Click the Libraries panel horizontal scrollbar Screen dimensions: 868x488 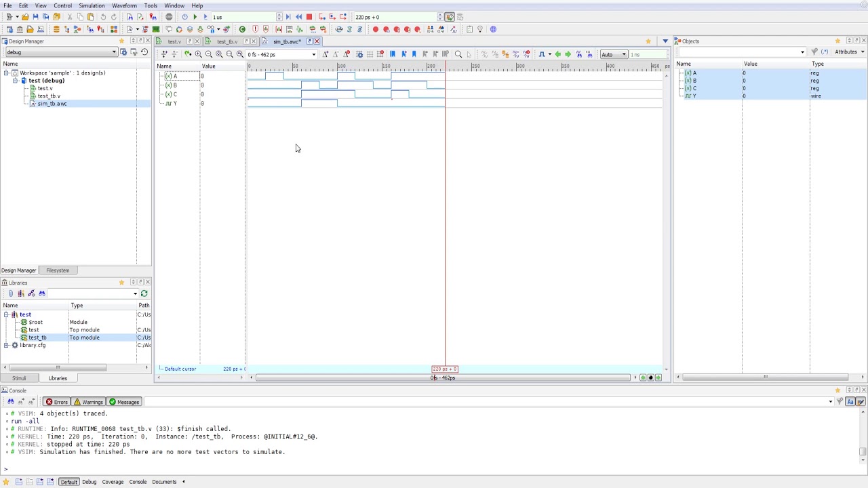pyautogui.click(x=58, y=367)
